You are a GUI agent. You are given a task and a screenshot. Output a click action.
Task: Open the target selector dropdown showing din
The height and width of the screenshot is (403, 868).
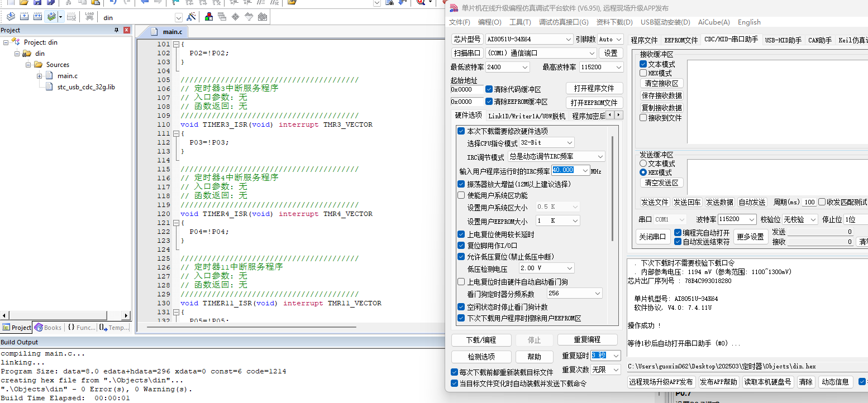179,18
